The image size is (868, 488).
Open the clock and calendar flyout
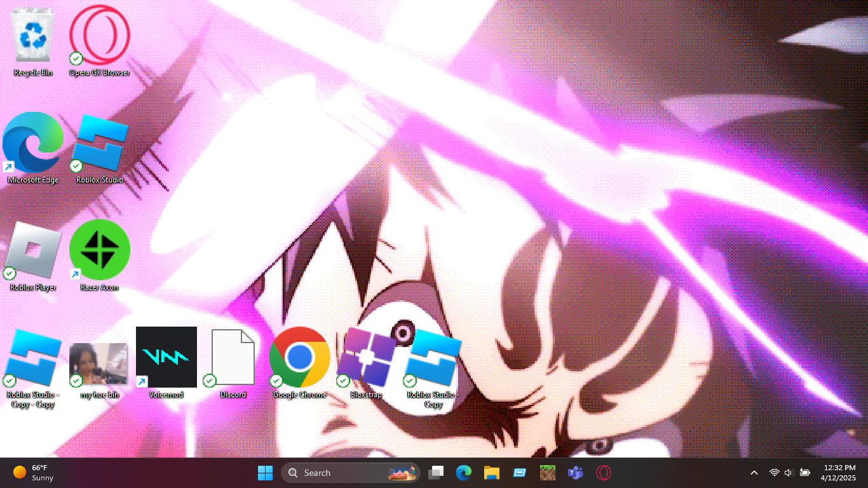(x=839, y=473)
